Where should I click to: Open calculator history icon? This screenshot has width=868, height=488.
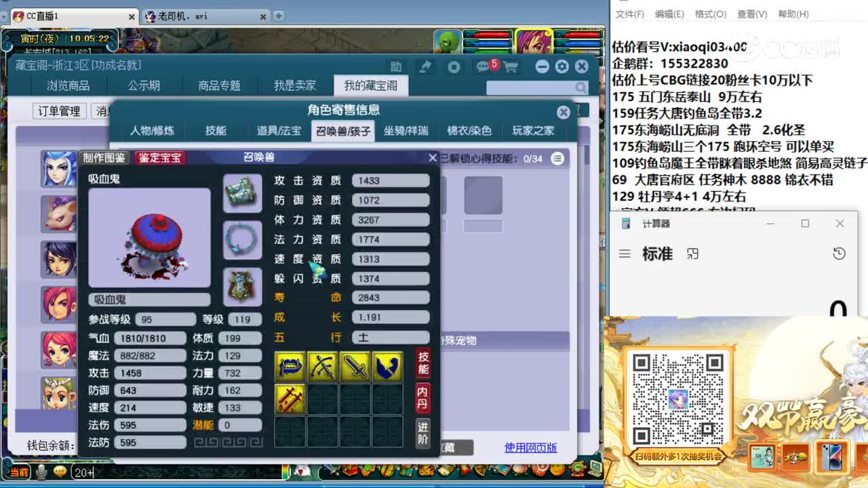[839, 253]
